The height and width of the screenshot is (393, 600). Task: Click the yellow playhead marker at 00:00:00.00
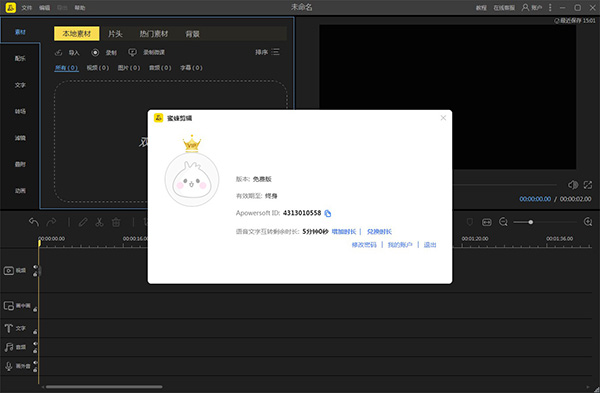point(39,243)
